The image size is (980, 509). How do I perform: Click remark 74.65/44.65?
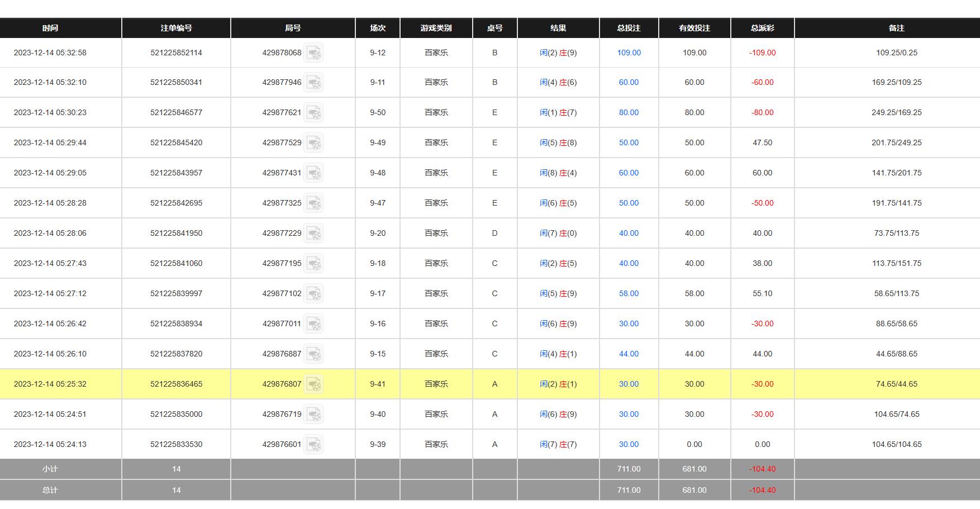coord(896,384)
